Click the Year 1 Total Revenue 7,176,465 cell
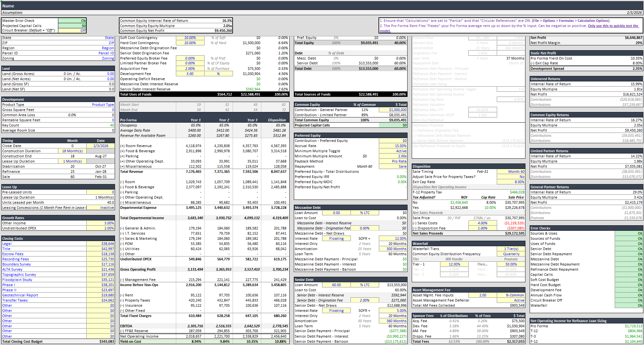Screen dimensions: 644x345 (x=190, y=172)
